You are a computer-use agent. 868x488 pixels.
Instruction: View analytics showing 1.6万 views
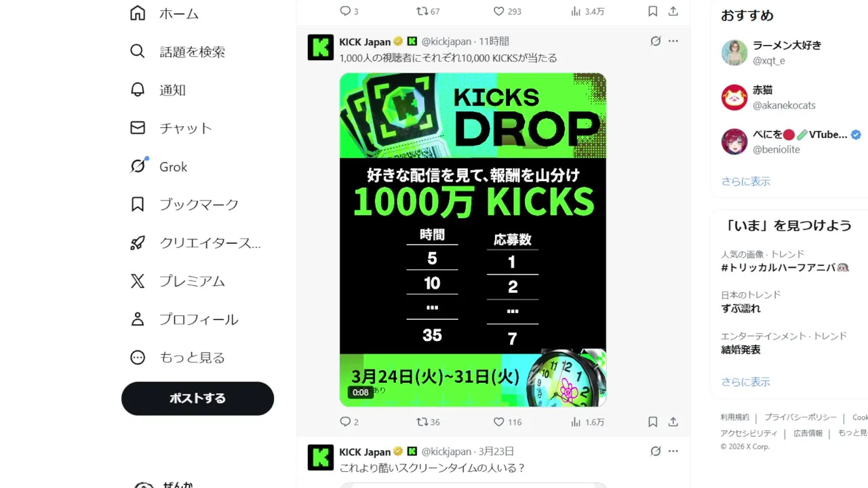tap(587, 422)
